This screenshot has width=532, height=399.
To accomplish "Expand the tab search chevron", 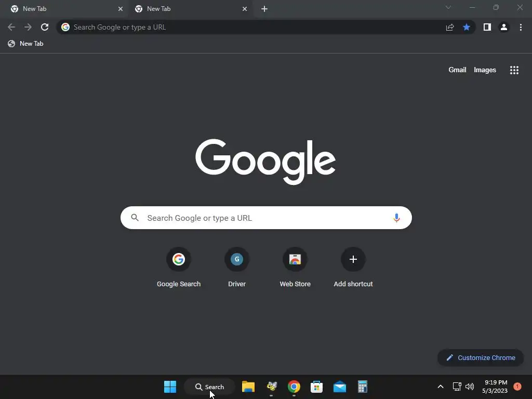I will 448,7.
